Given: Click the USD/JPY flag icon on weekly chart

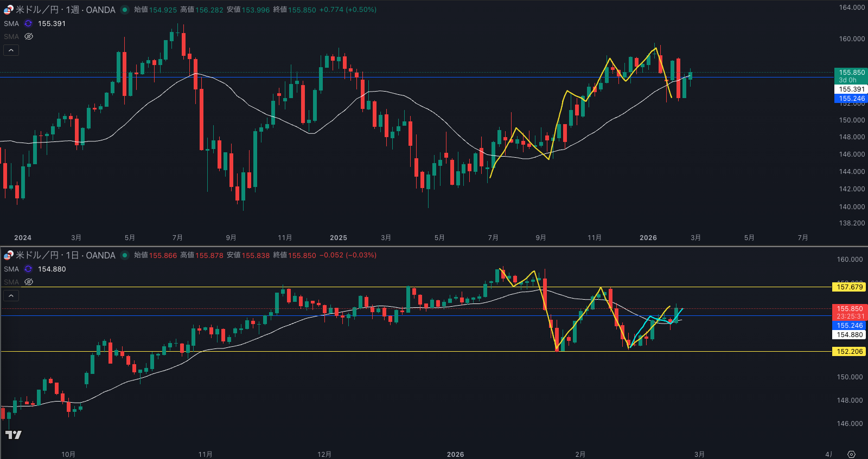Looking at the screenshot, I should coord(9,10).
